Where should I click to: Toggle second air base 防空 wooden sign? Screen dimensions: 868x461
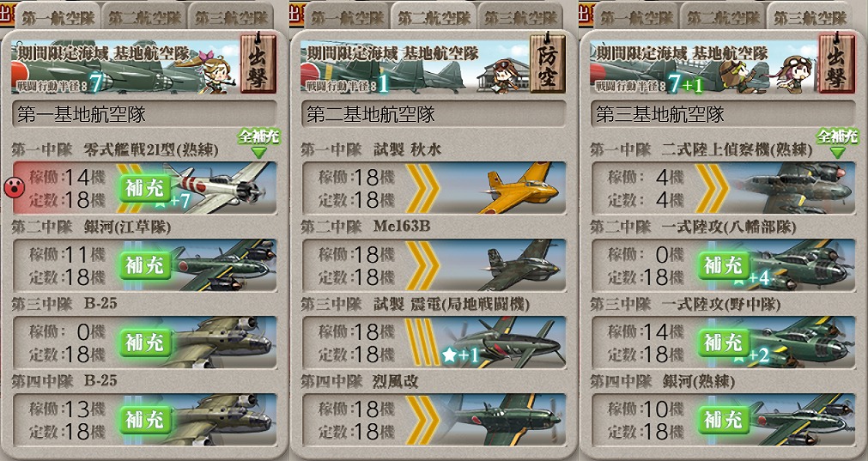tap(548, 63)
